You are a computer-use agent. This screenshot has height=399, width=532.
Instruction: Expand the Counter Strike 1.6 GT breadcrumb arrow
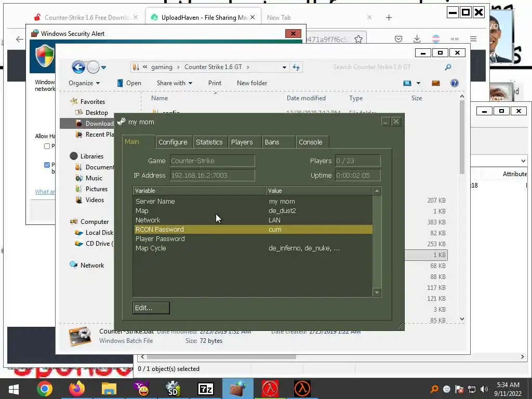pyautogui.click(x=248, y=67)
